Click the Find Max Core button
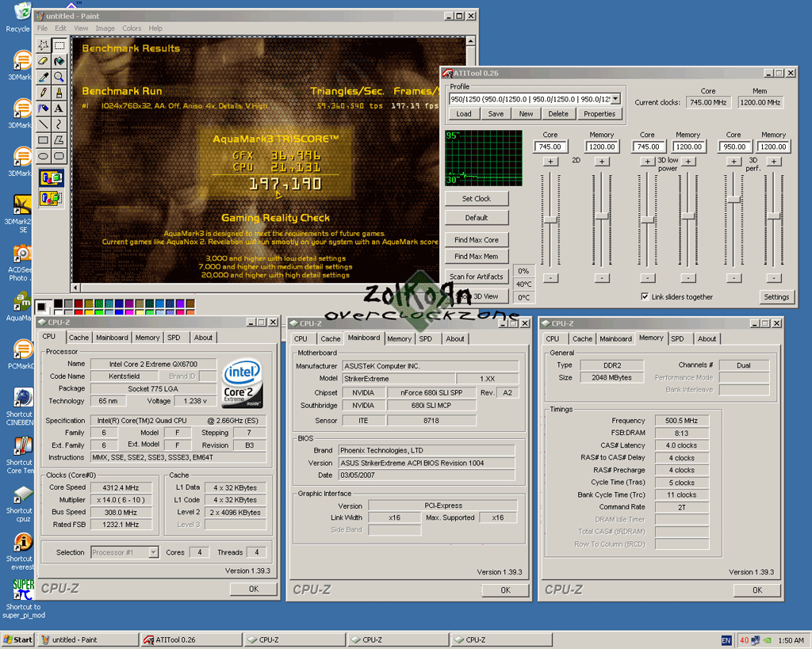Screen dimensions: 812x649 477,240
